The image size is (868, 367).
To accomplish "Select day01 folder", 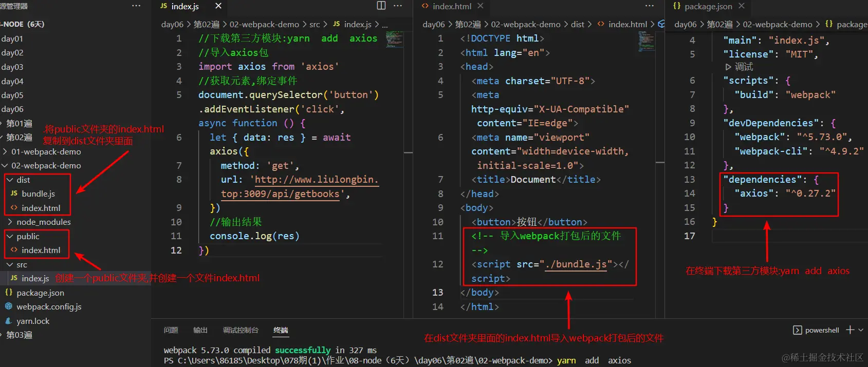I will (12, 38).
